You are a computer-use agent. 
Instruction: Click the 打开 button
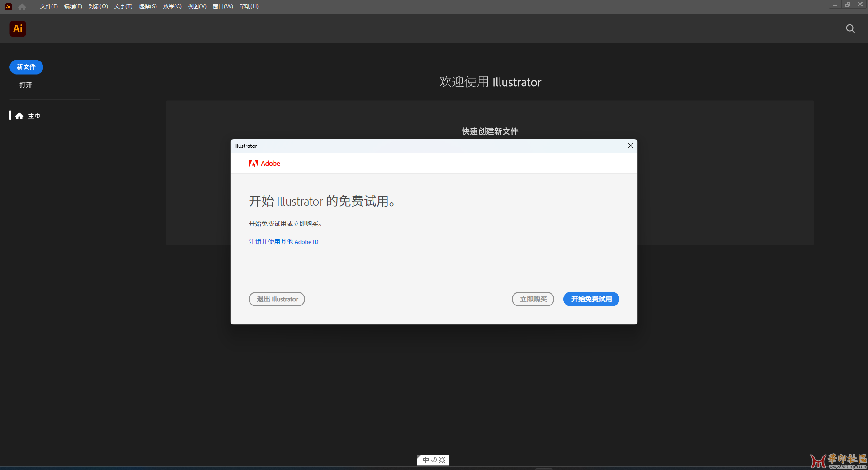click(26, 85)
